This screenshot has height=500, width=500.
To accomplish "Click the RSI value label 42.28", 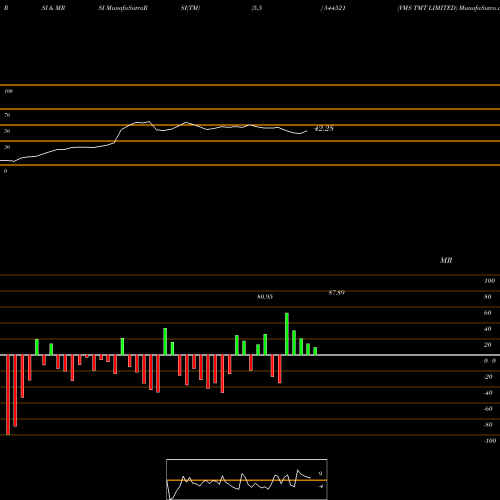I will click(x=324, y=128).
